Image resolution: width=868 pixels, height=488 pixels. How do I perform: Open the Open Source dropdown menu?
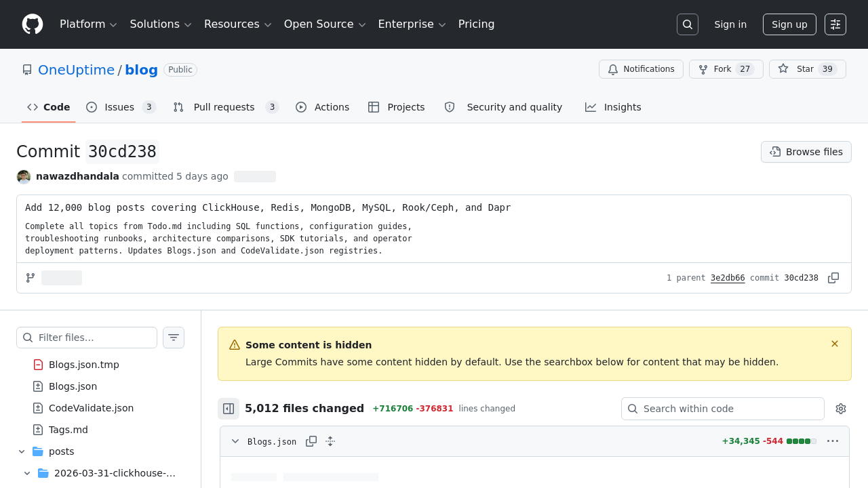pos(325,24)
